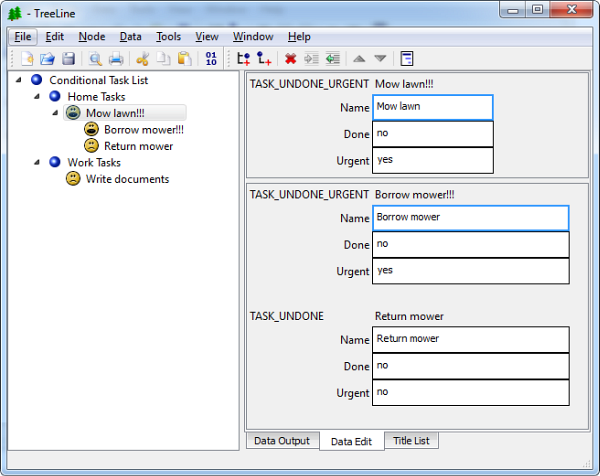Click the Done field under Borrow mower!!!

click(x=471, y=245)
